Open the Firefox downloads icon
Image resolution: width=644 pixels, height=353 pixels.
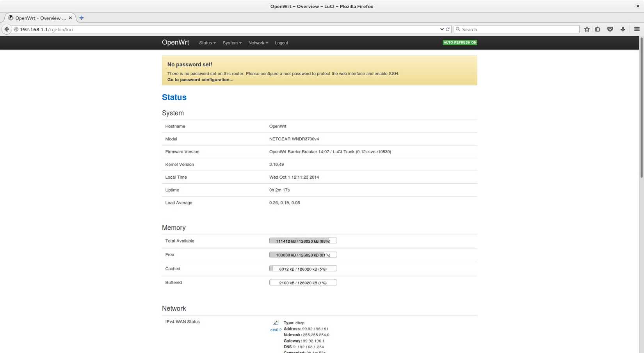623,29
